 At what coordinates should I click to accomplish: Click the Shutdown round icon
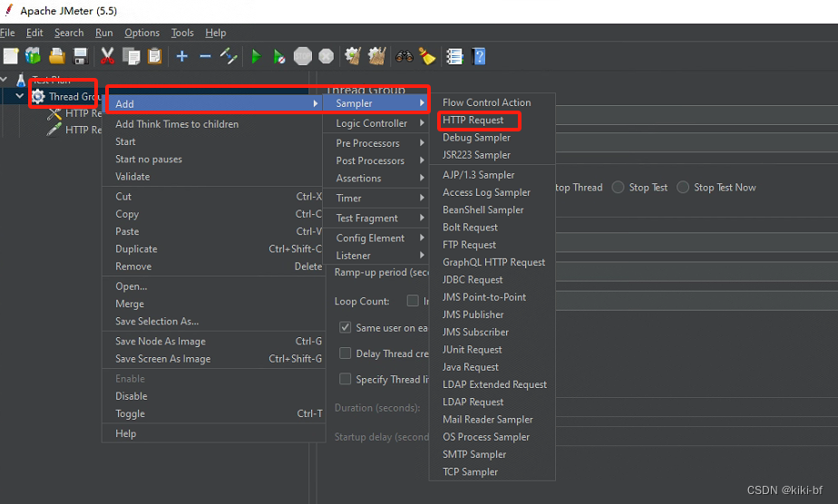(326, 56)
